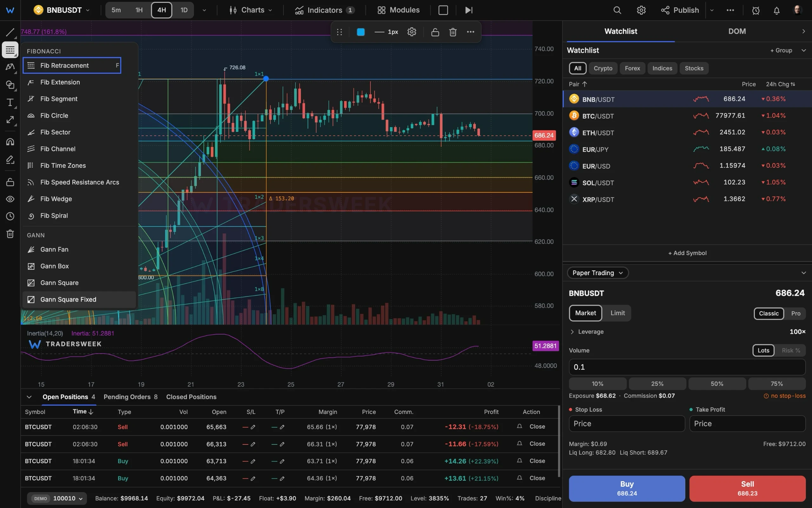Click the replay skip-forward icon
Viewport: 812px width, 508px height.
(x=469, y=10)
